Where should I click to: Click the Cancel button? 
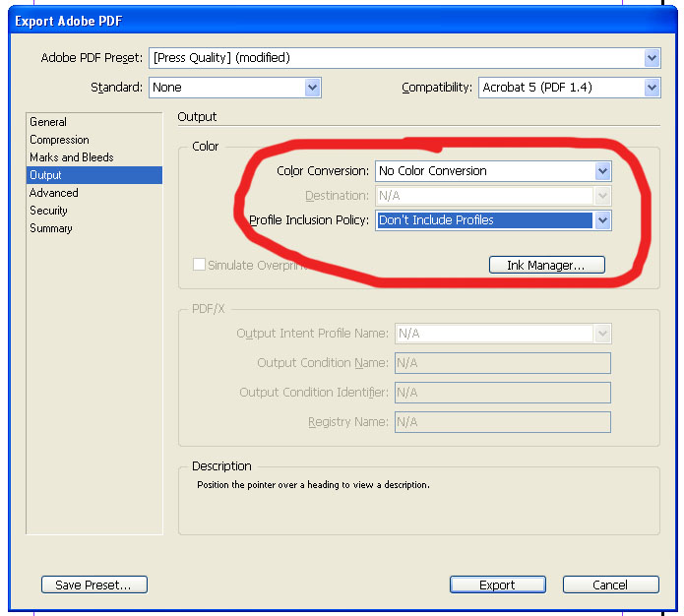tap(610, 585)
